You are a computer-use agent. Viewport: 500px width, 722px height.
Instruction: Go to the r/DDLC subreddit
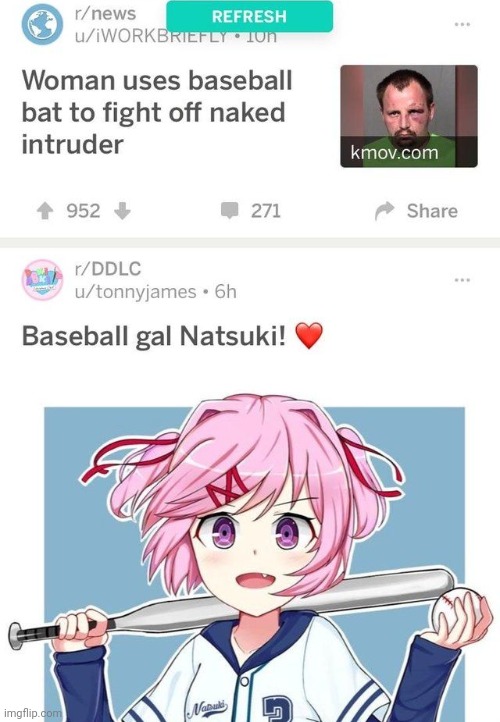(108, 268)
